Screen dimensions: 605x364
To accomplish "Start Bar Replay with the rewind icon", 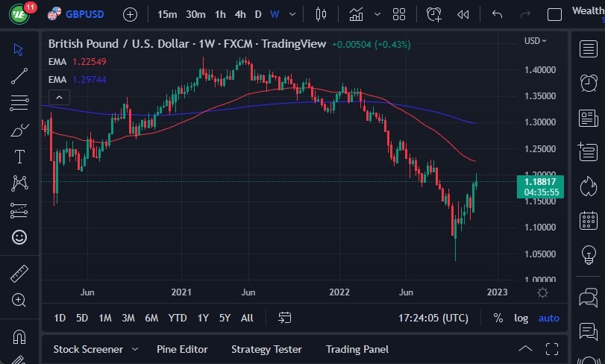I will tap(463, 14).
